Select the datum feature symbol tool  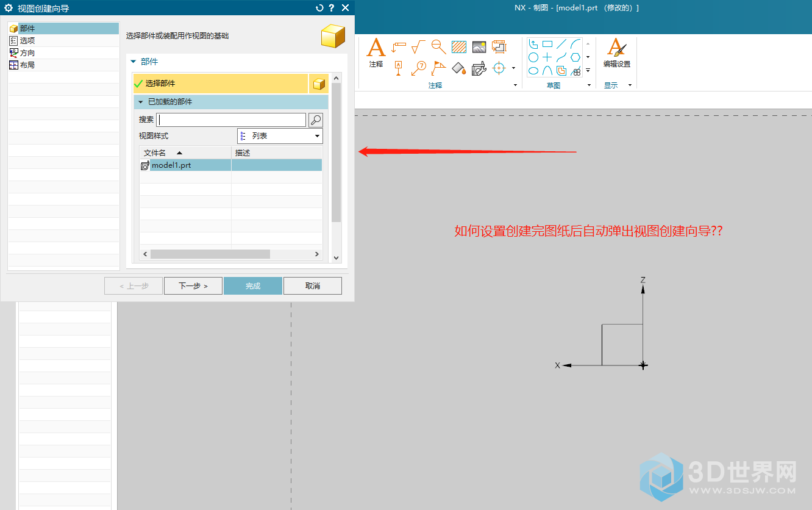399,68
